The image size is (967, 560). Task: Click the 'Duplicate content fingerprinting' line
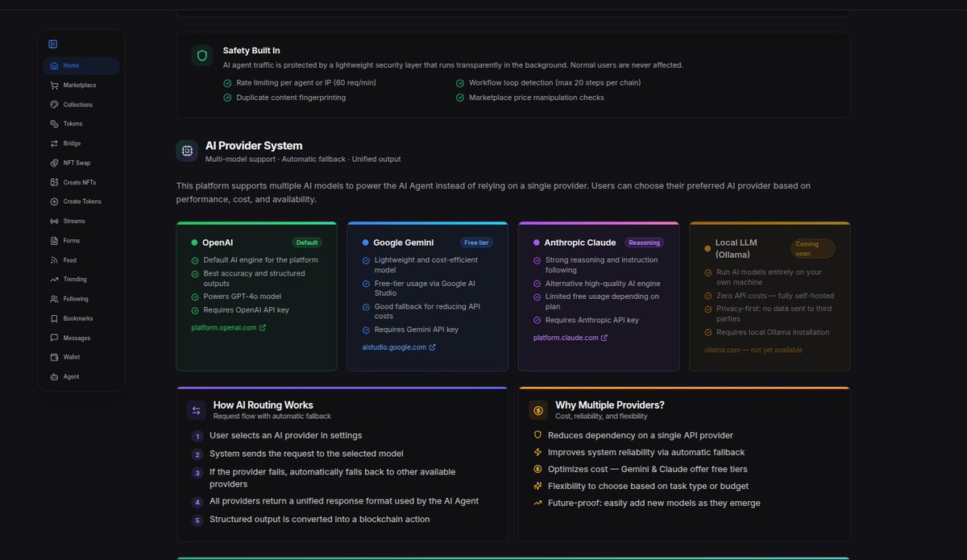291,97
